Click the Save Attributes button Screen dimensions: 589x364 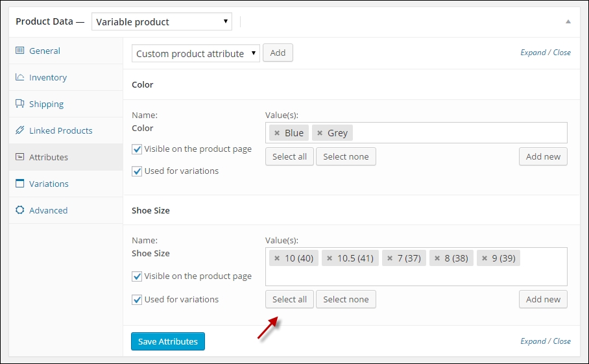point(168,341)
